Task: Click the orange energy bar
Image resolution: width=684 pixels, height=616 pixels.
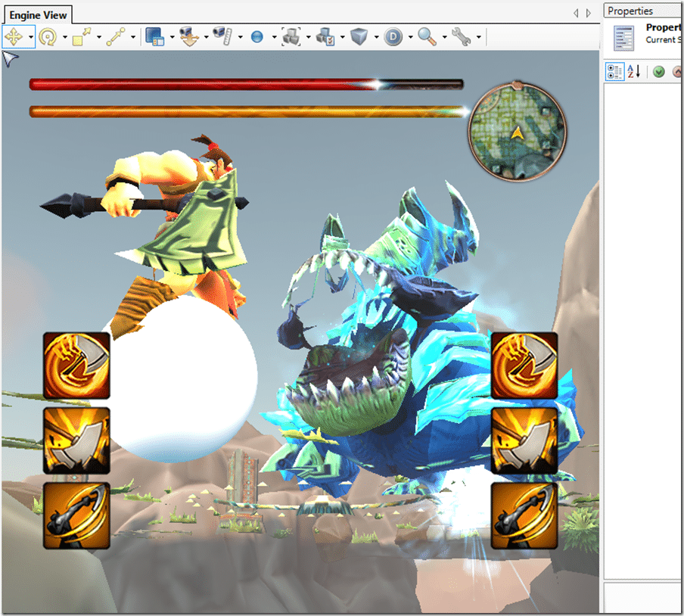Action: [247, 112]
